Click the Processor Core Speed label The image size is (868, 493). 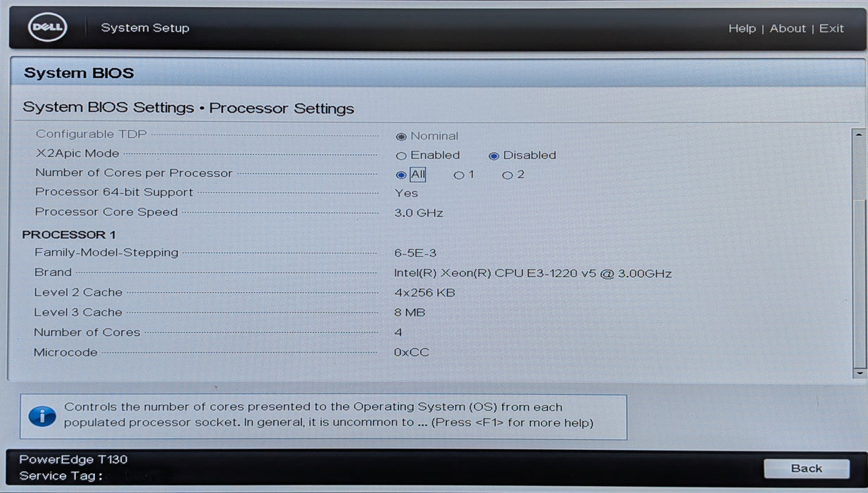click(x=106, y=212)
